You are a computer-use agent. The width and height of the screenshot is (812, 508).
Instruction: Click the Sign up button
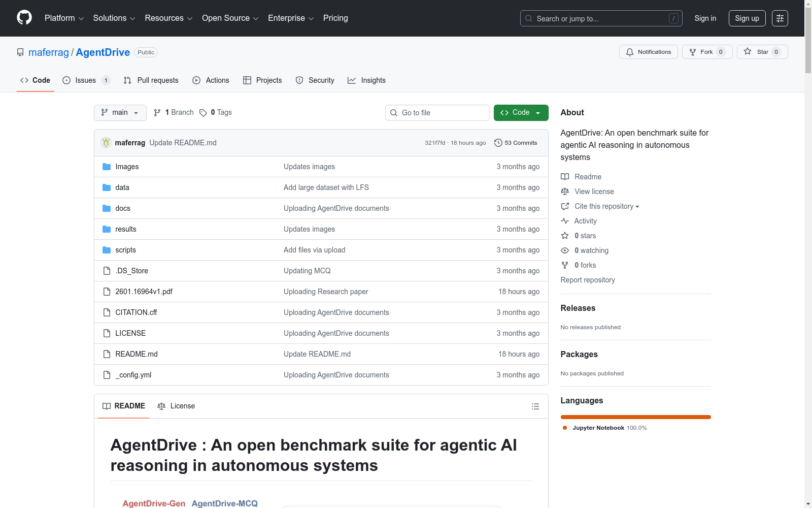click(x=747, y=18)
